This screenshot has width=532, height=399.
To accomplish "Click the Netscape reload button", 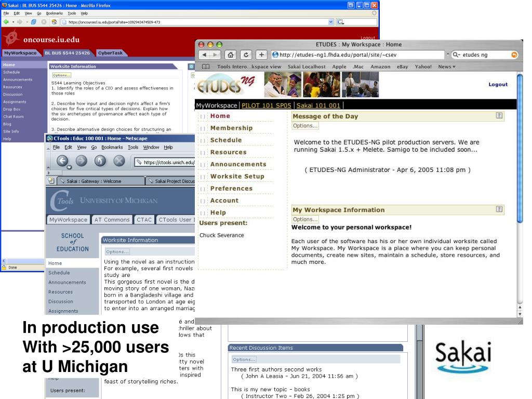I will [100, 161].
